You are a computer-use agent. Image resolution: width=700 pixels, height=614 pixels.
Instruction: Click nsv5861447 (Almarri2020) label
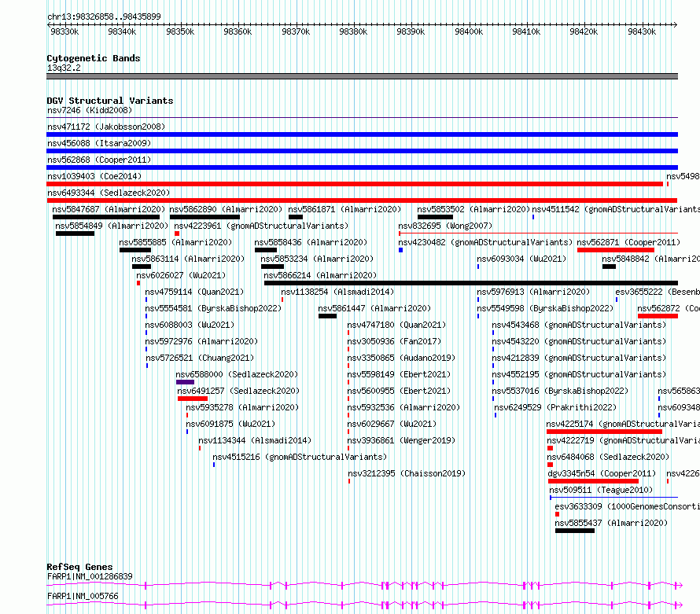(x=374, y=308)
